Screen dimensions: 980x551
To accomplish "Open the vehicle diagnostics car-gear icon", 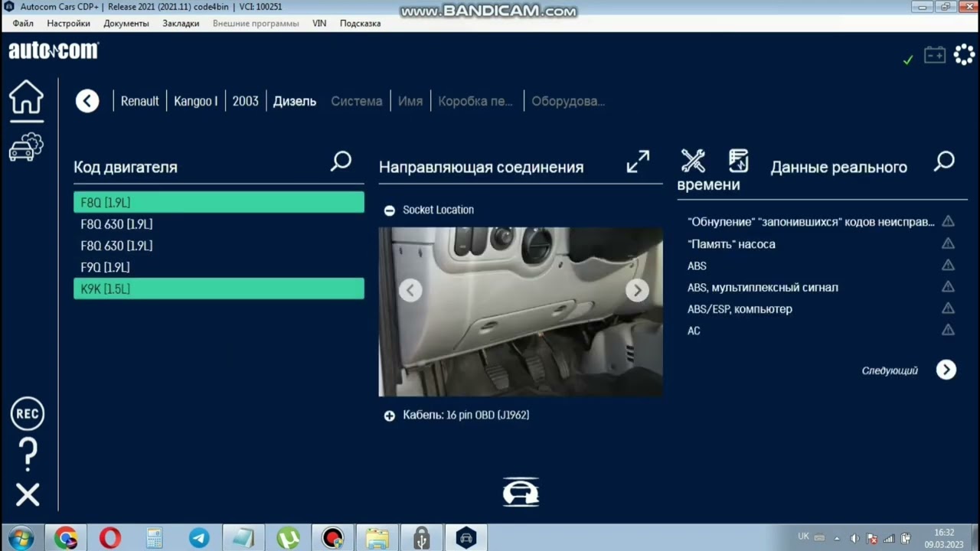I will [x=26, y=147].
